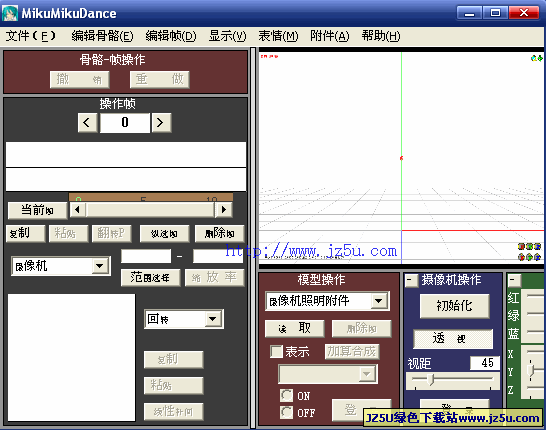Click the timeline ruler at frame 5
Image resolution: width=546 pixels, height=430 pixels.
[x=143, y=198]
